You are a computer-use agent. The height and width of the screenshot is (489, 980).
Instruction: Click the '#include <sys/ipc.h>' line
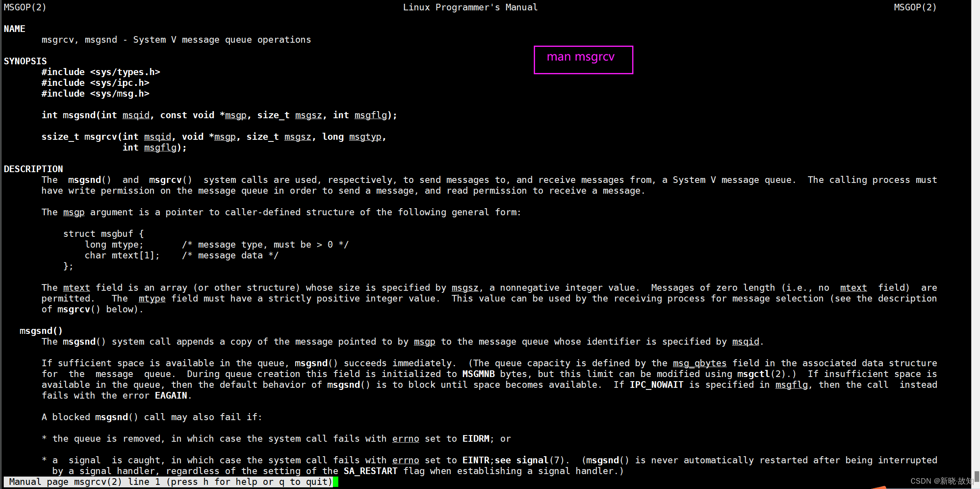pos(95,83)
